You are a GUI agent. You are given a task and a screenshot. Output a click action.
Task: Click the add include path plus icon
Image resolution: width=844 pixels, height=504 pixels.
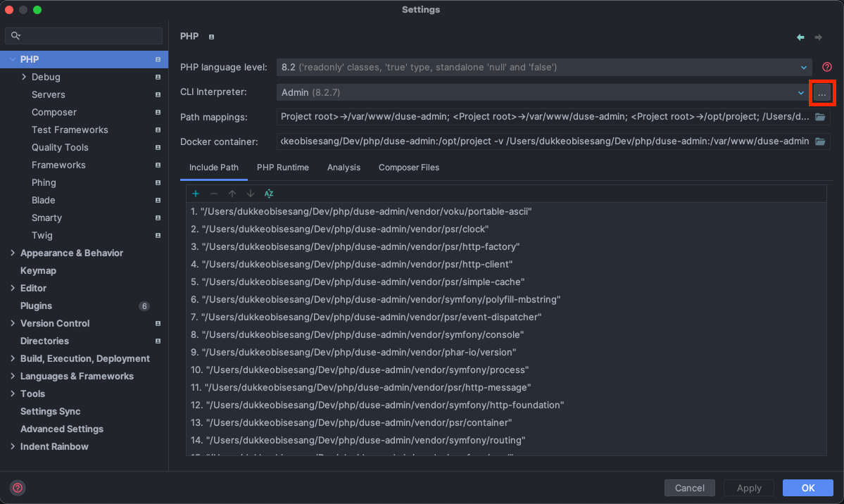point(196,194)
